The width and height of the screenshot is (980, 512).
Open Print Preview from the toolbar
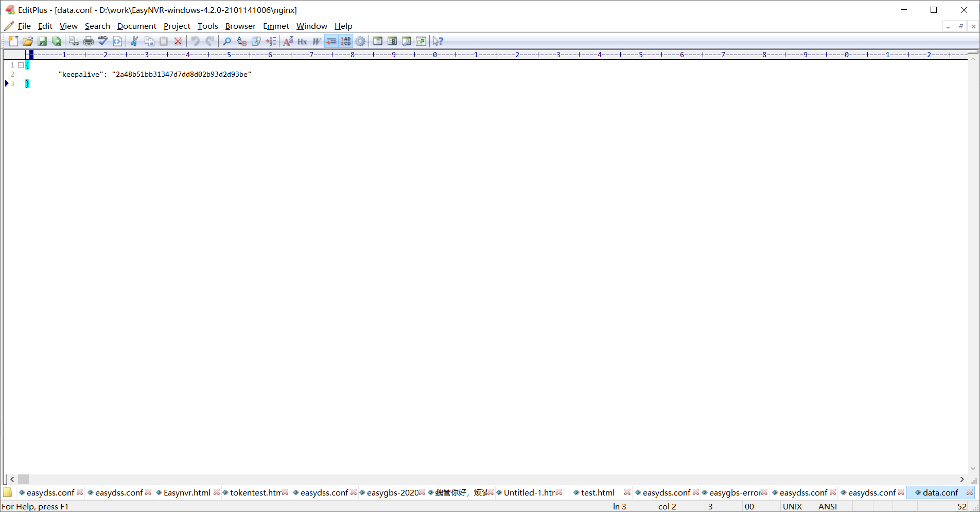pyautogui.click(x=74, y=41)
